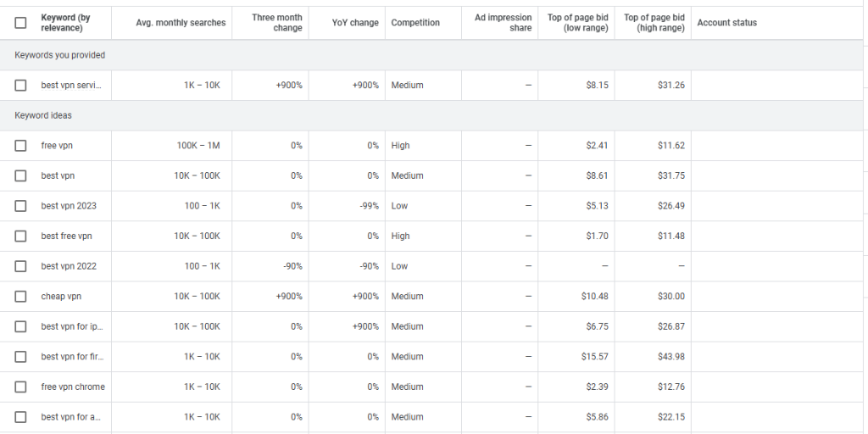Sort by Avg. monthly searches column

pos(181,23)
